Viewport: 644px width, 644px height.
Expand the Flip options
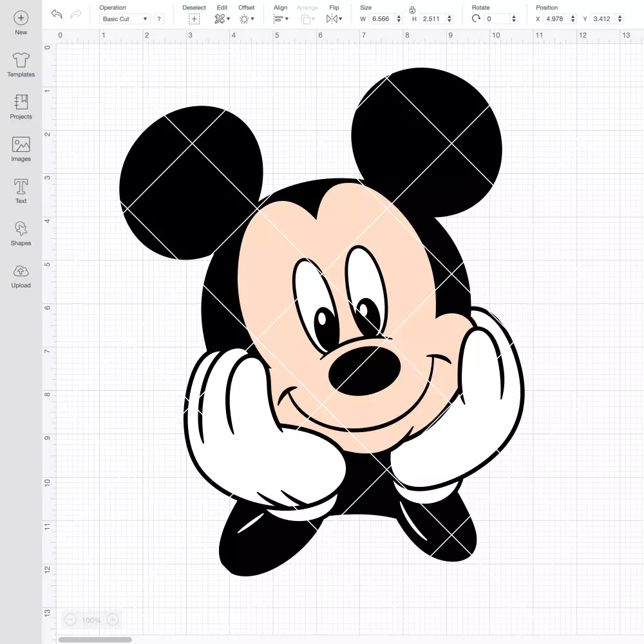334,19
